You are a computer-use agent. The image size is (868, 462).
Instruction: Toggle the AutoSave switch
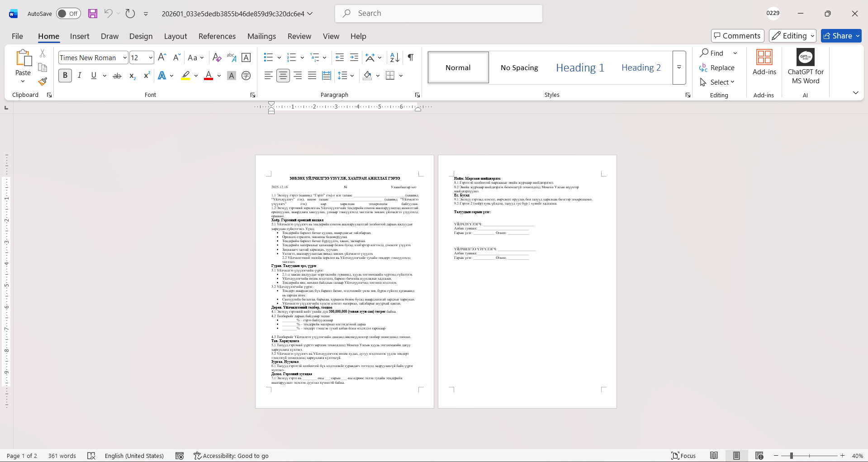[x=68, y=14]
